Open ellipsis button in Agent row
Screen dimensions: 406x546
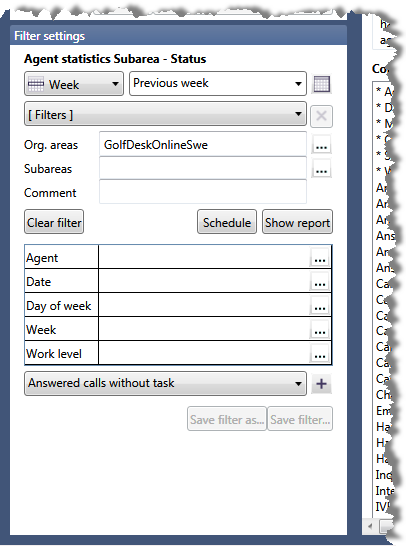click(320, 258)
